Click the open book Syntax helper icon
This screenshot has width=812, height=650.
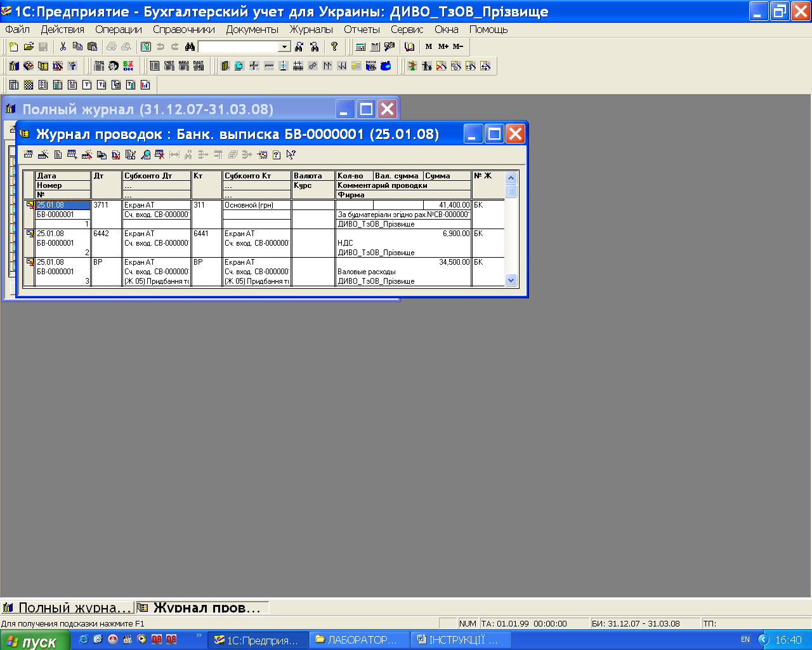pos(409,46)
